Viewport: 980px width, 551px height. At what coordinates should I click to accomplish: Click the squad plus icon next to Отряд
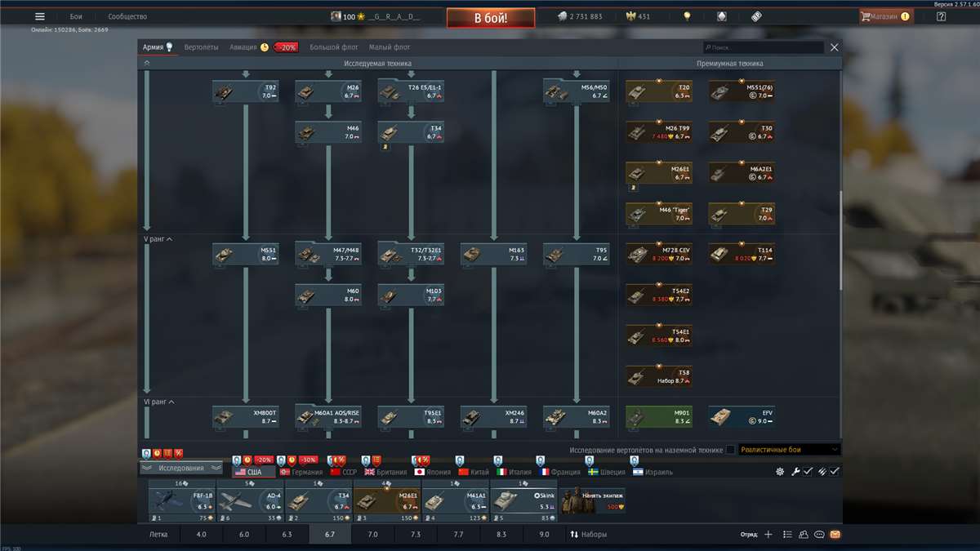coord(768,535)
